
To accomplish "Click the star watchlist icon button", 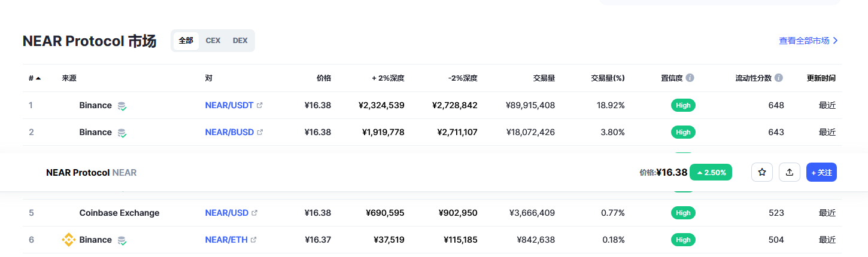I will point(762,172).
